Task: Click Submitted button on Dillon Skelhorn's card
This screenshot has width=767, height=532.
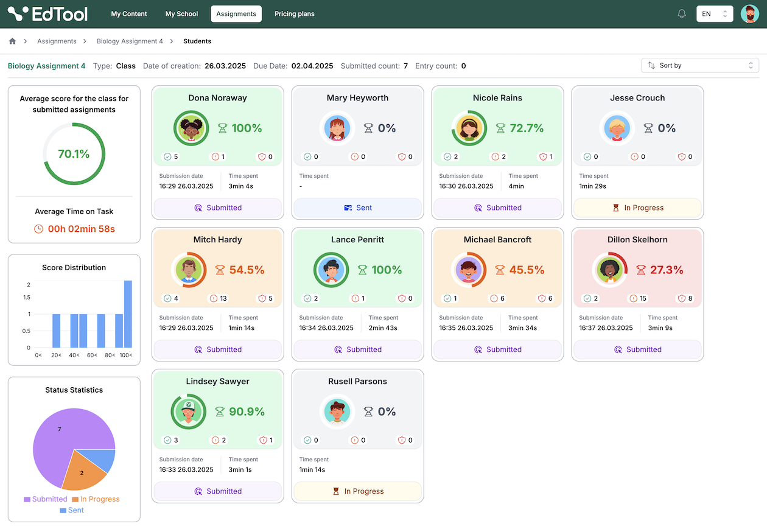Action: [638, 349]
